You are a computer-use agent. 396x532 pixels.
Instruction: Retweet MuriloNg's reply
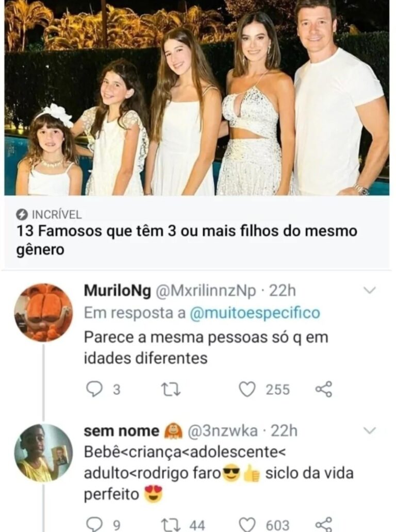[169, 389]
